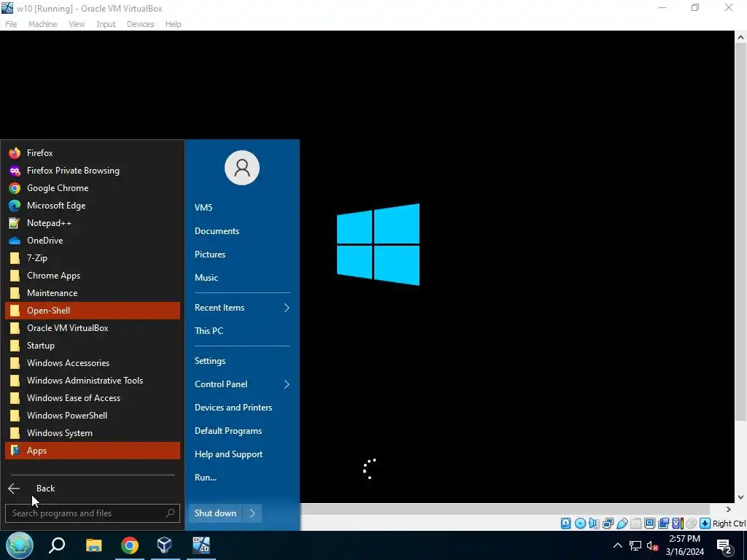Click the Shut down button

(x=215, y=513)
